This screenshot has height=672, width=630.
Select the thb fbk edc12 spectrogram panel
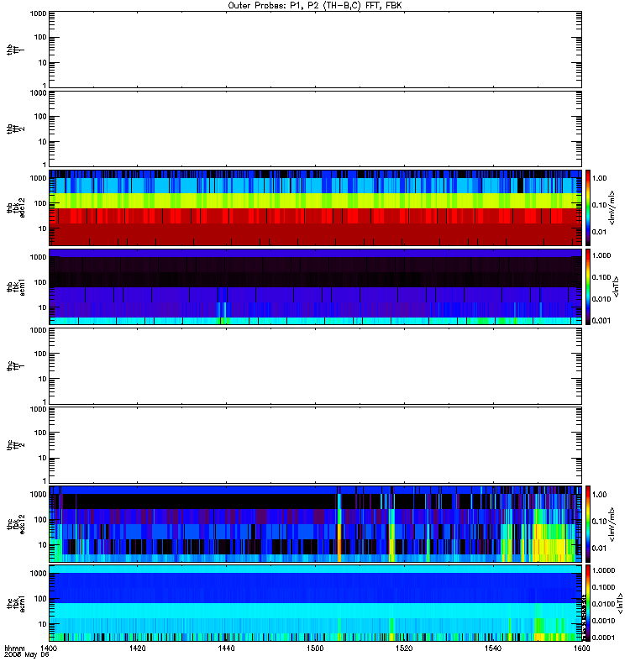pyautogui.click(x=316, y=207)
